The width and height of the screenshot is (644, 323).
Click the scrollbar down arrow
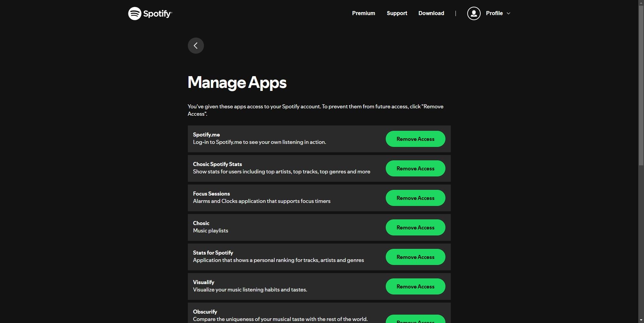(x=641, y=320)
